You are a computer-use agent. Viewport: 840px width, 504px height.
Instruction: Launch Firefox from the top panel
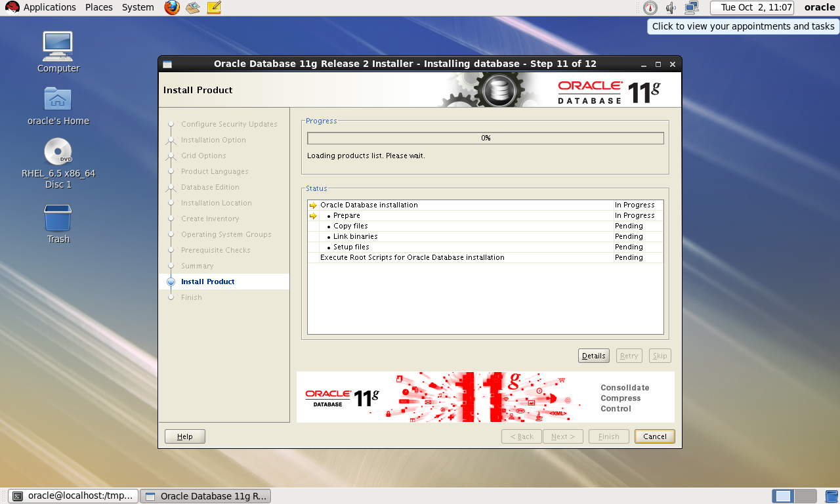pyautogui.click(x=172, y=8)
